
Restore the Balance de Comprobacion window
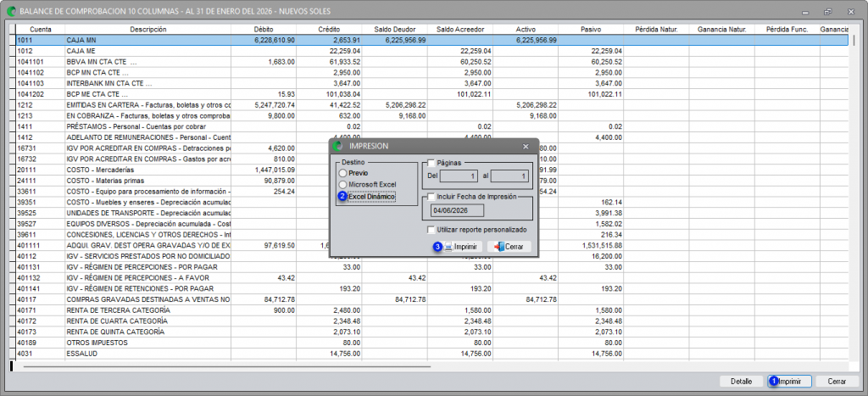point(828,11)
